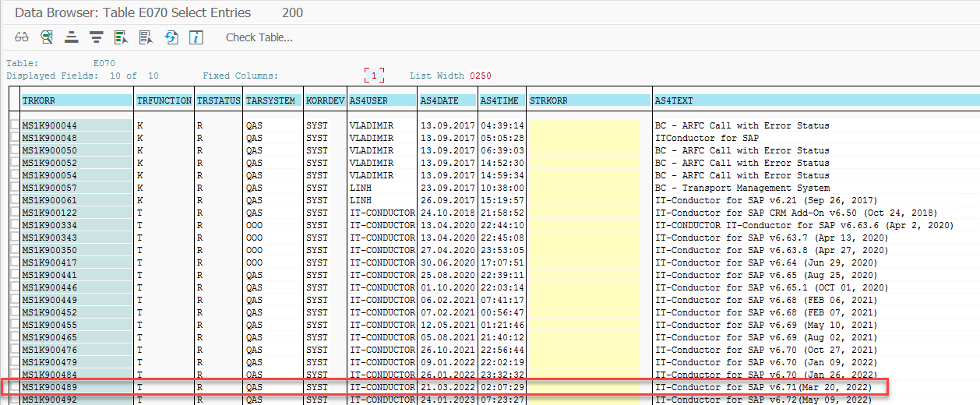The width and height of the screenshot is (980, 405).
Task: Tick the checkbox for row MS1K900489
Action: [x=15, y=387]
